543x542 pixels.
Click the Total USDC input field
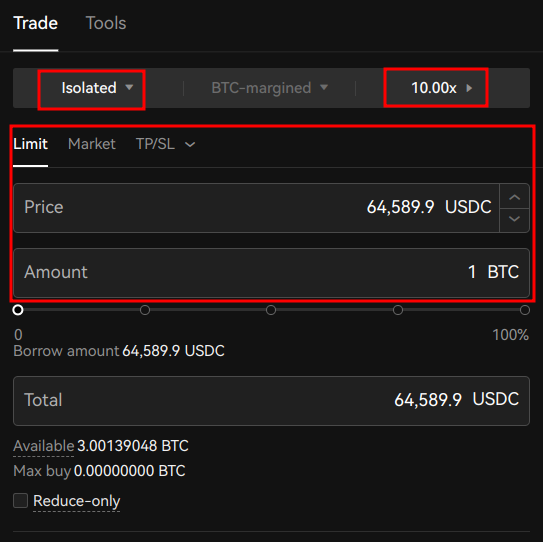272,401
